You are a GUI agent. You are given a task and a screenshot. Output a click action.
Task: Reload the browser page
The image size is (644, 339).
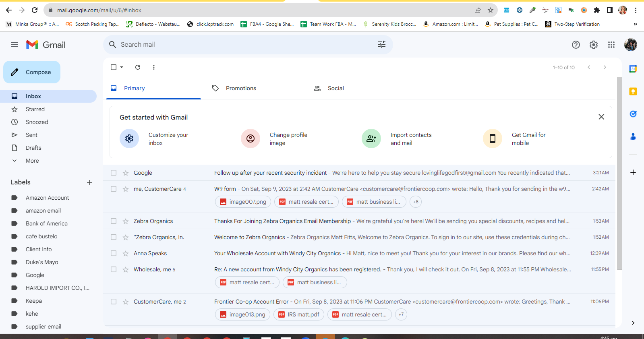(x=35, y=10)
